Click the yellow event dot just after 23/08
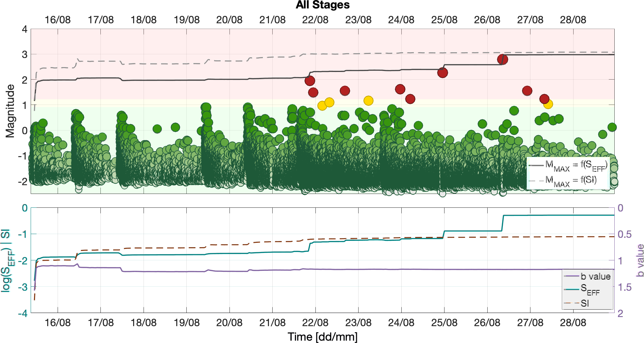This screenshot has width=644, height=343. [368, 101]
